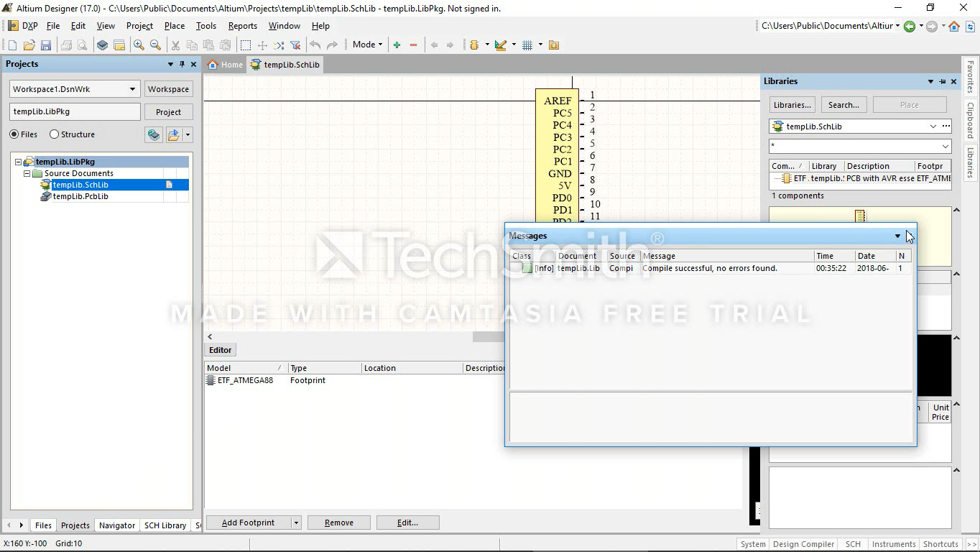Click the green plus add part icon
The height and width of the screenshot is (552, 980).
[397, 45]
